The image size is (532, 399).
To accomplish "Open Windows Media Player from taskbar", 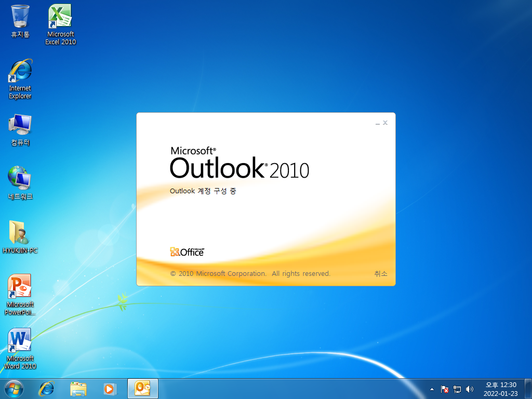I will click(110, 389).
